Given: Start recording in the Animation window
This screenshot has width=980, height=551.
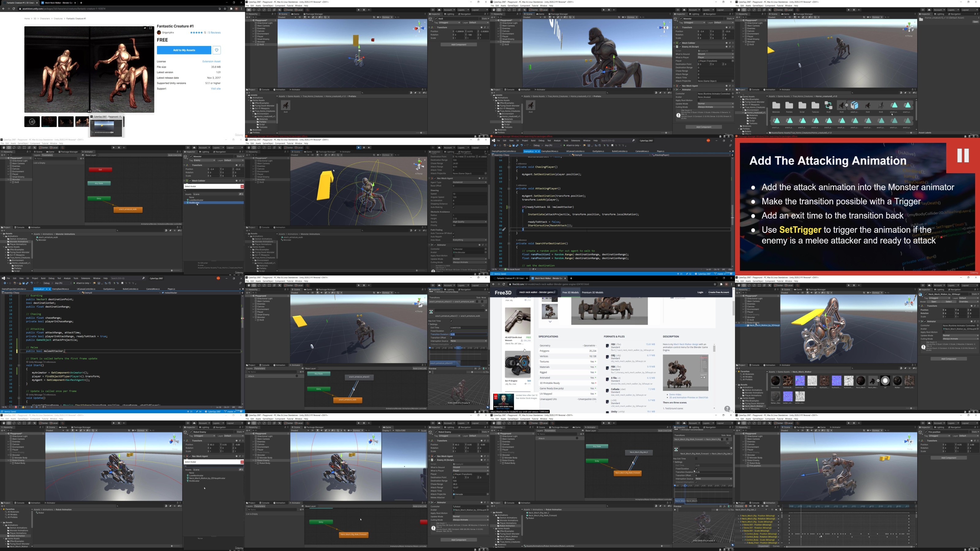Looking at the screenshot, I should click(746, 506).
